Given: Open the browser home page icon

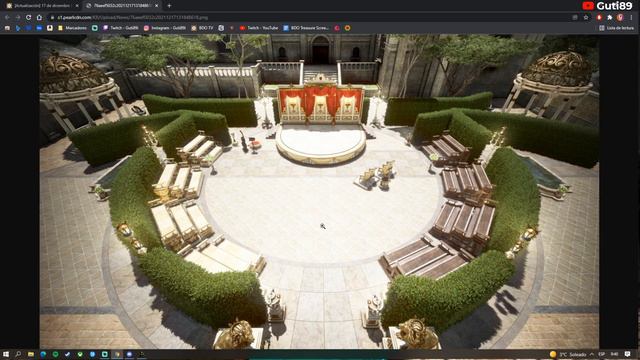Looking at the screenshot, I should 39,18.
